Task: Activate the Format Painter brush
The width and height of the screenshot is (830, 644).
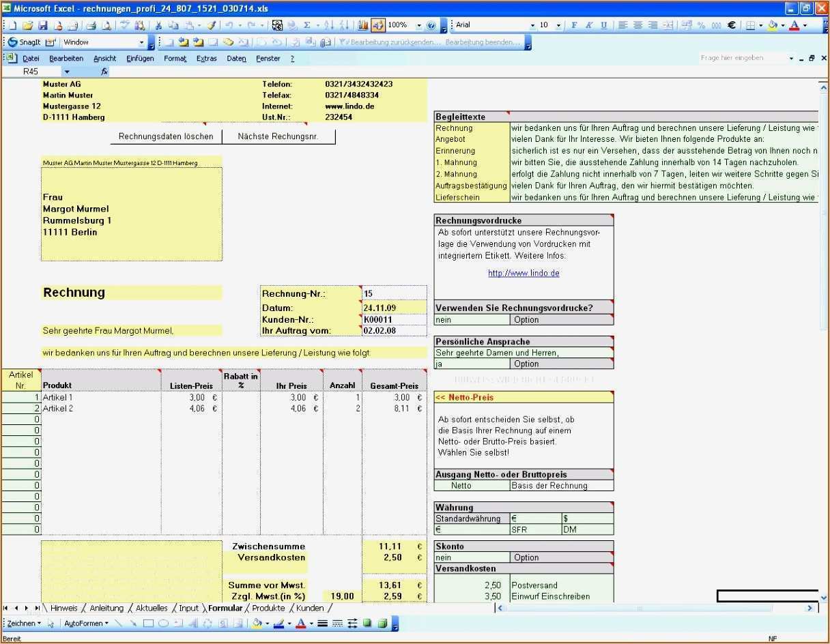Action: (211, 25)
